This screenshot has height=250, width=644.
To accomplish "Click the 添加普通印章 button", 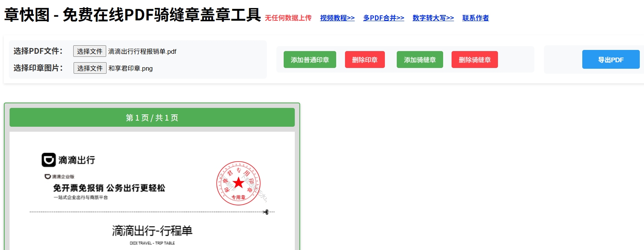I will [310, 60].
